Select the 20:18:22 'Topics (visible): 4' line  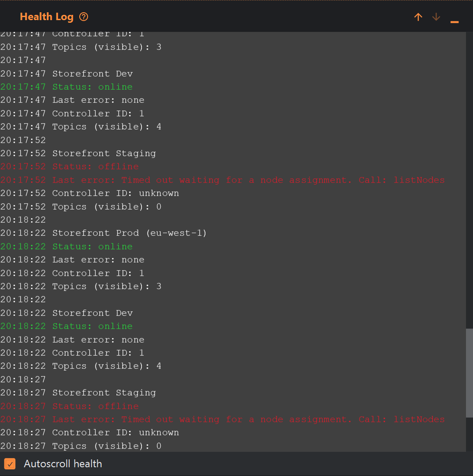(x=81, y=366)
